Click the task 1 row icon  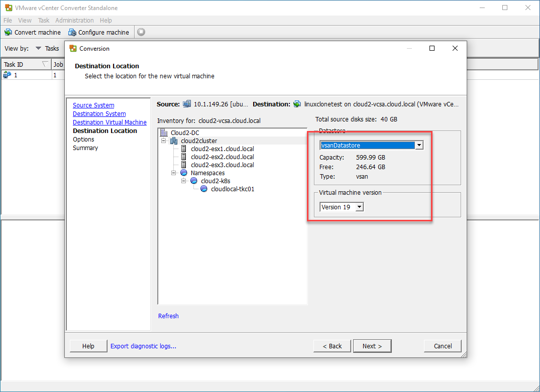point(7,75)
